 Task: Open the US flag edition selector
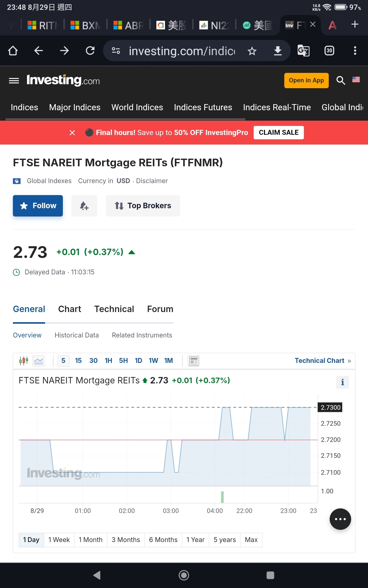point(356,80)
